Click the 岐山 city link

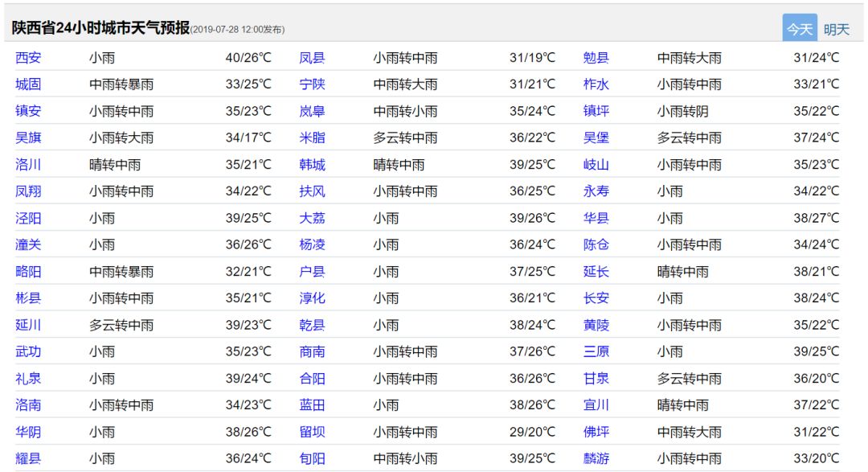pos(596,165)
